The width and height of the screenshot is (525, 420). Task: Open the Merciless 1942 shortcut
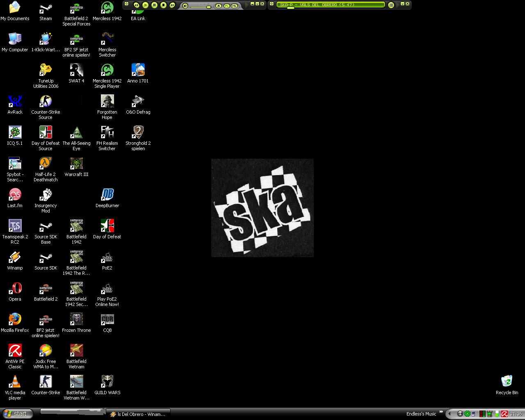pos(107,11)
